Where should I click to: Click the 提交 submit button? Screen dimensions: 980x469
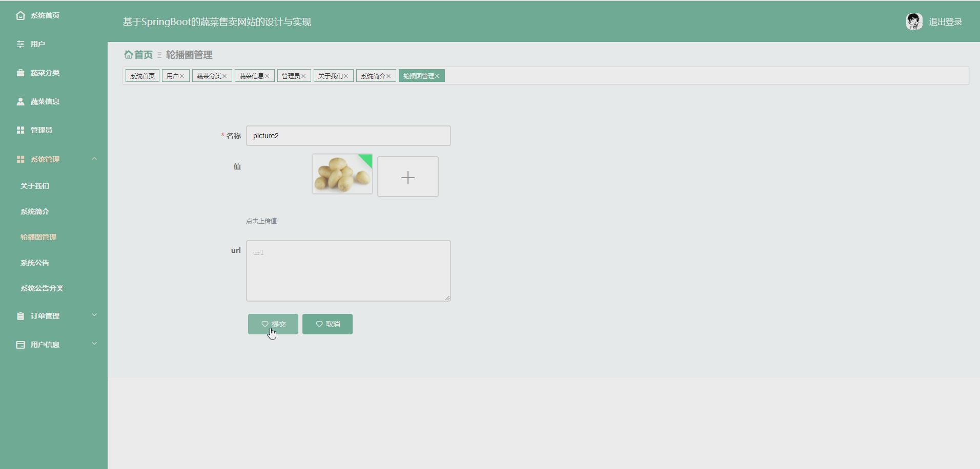[273, 324]
